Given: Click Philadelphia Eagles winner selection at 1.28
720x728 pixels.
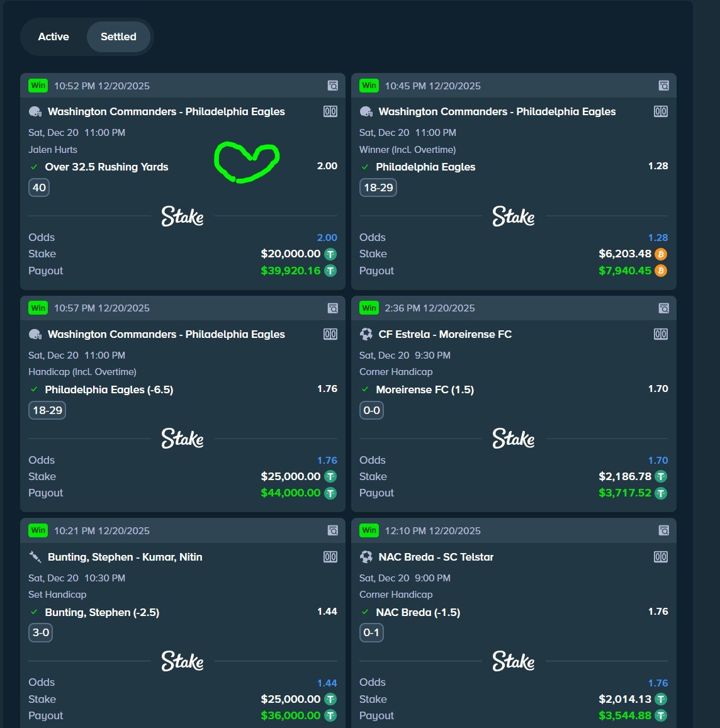Looking at the screenshot, I should 425,167.
